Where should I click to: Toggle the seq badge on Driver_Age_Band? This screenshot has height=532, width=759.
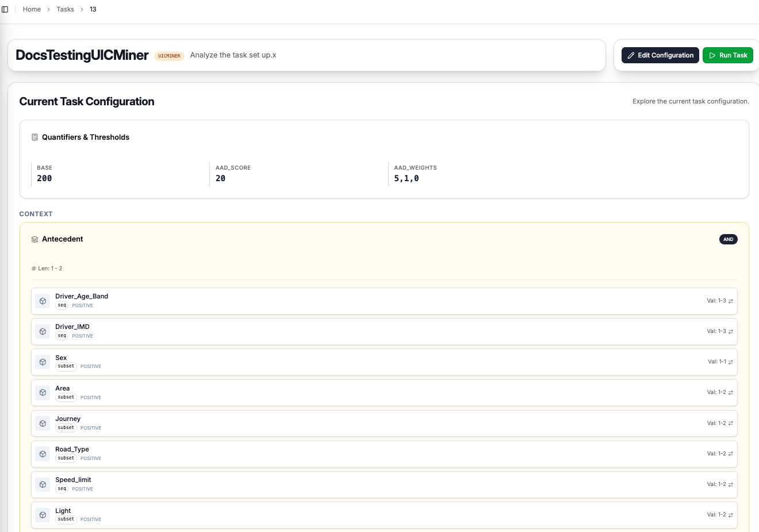click(62, 305)
